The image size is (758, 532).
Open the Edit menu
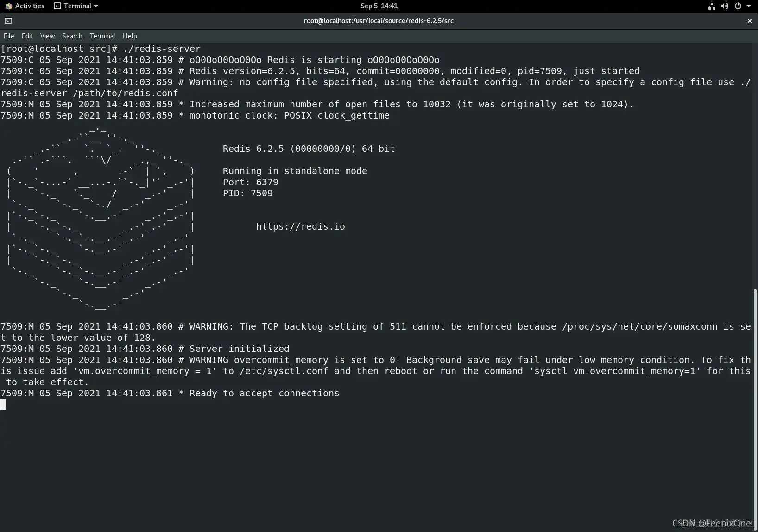point(27,36)
